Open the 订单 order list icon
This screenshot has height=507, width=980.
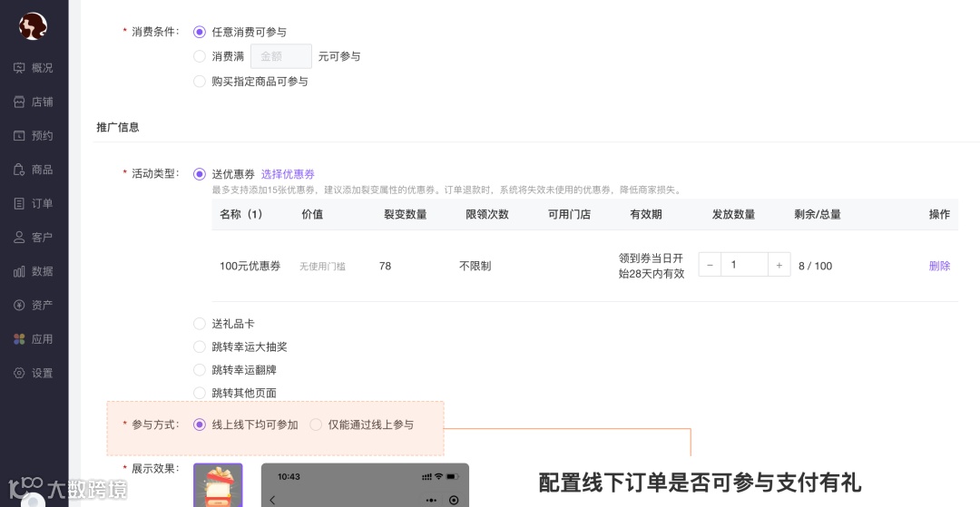point(19,203)
